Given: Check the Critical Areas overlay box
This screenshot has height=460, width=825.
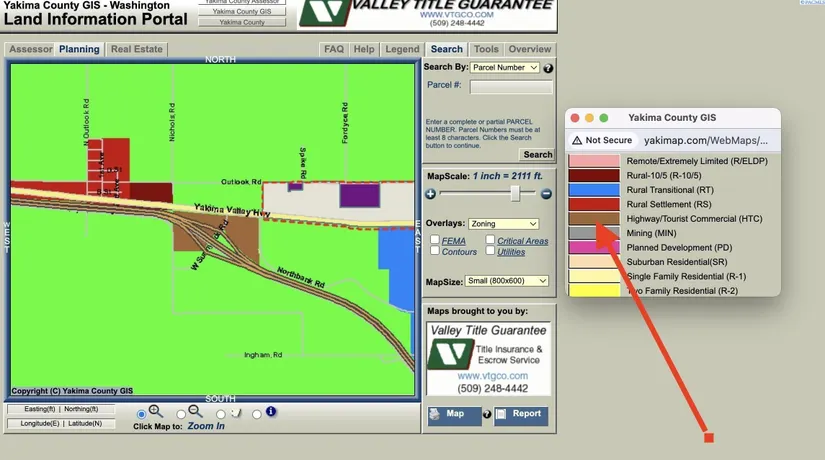Looking at the screenshot, I should [490, 240].
